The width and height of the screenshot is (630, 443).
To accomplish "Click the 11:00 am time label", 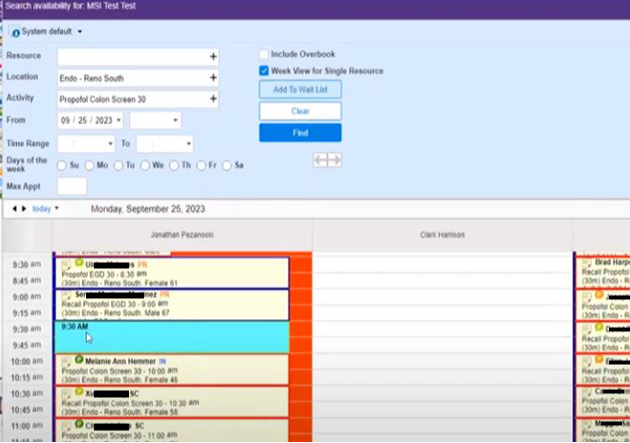I will pyautogui.click(x=27, y=426).
